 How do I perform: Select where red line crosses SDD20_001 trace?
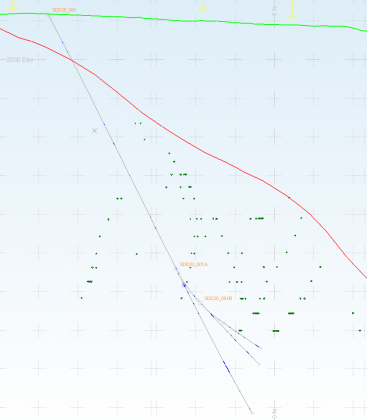(x=73, y=60)
